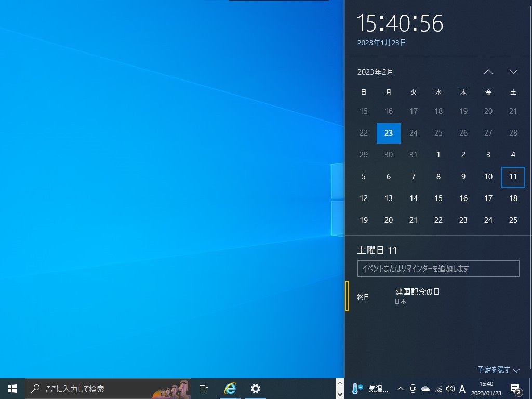Open Settings from the taskbar
Screen dimensions: 532x399
(x=255, y=389)
